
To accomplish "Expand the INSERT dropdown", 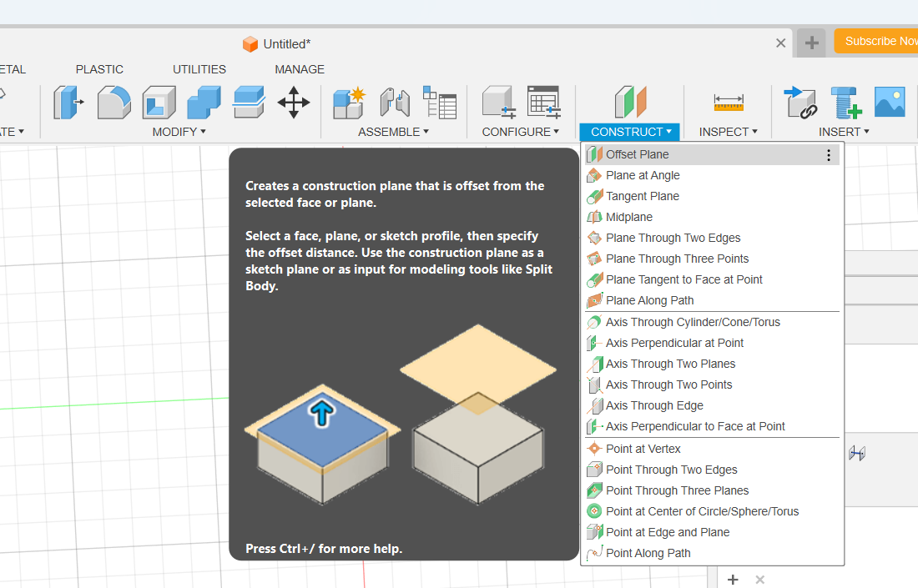I will [844, 133].
